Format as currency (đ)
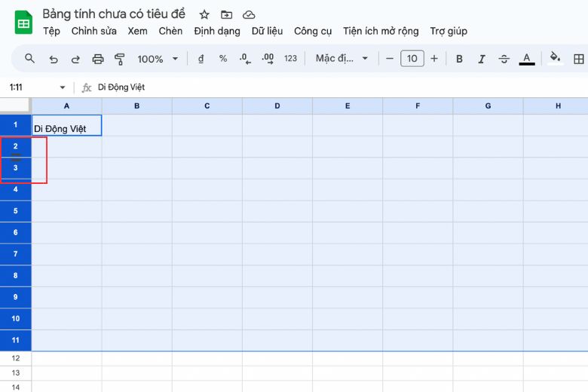 [201, 59]
